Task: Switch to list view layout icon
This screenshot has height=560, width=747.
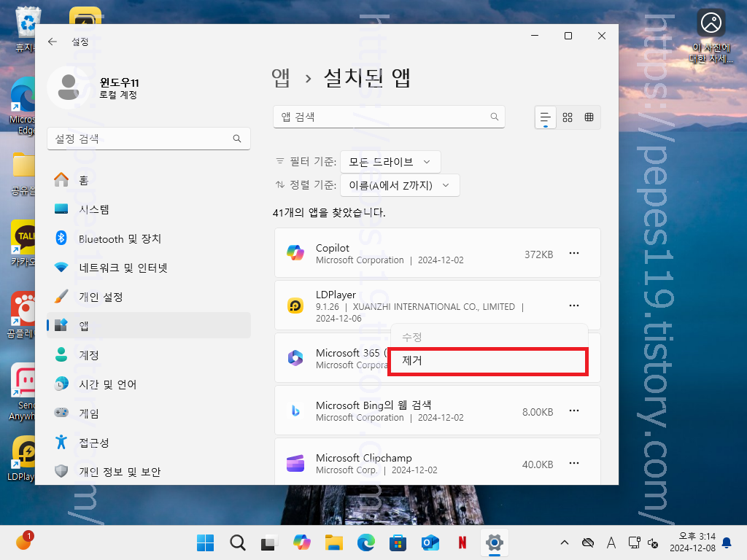Action: pos(546,117)
